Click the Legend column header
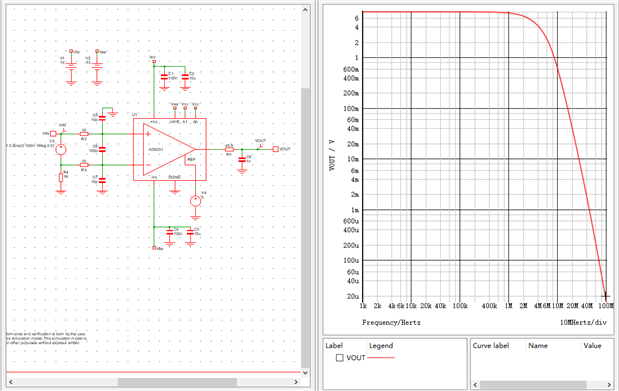Viewport: 619px width, 391px height. click(x=381, y=346)
